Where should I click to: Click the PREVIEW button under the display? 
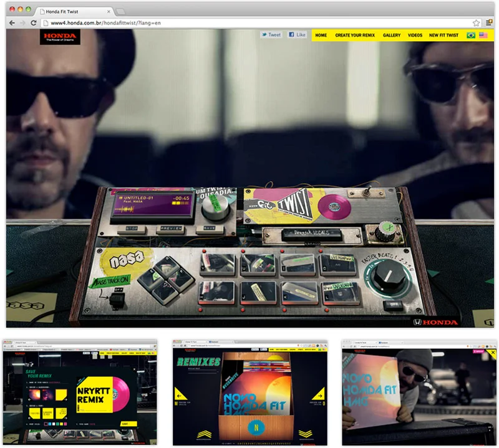pyautogui.click(x=171, y=228)
